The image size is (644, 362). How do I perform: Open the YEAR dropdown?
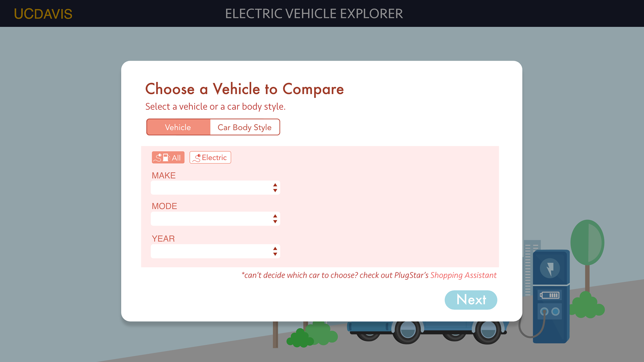[215, 251]
